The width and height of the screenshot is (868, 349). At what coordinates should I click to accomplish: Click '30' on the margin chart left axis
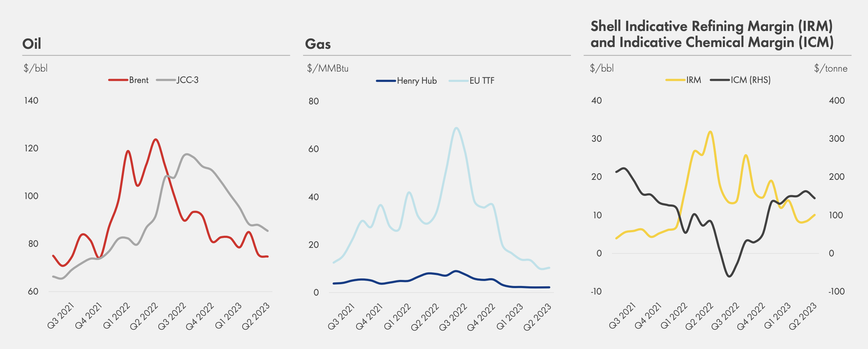pyautogui.click(x=597, y=139)
